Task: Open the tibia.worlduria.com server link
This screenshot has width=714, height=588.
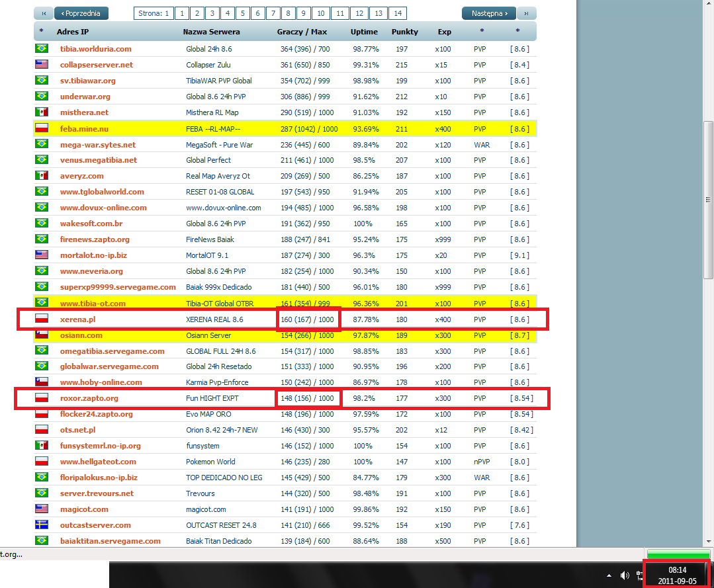Action: pyautogui.click(x=96, y=49)
